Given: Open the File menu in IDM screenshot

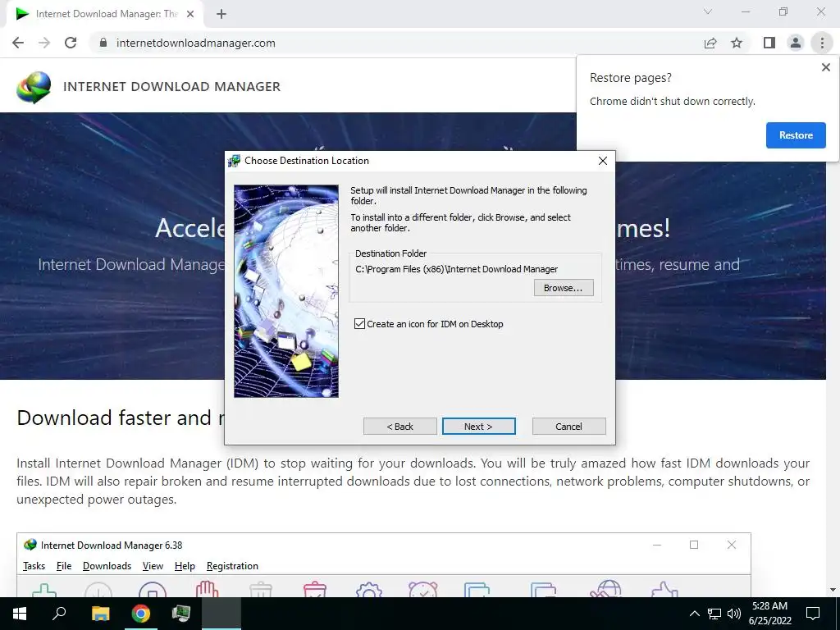Looking at the screenshot, I should [64, 566].
